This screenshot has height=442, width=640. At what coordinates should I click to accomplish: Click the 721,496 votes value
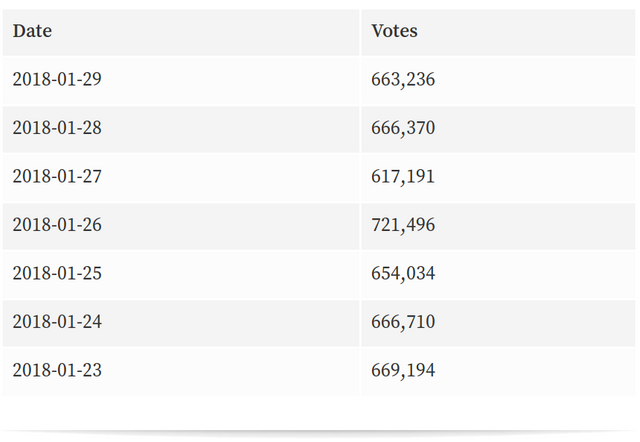[403, 225]
